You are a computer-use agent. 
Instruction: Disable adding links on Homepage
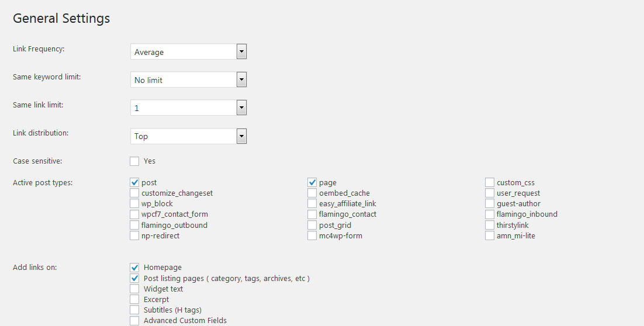tap(135, 268)
